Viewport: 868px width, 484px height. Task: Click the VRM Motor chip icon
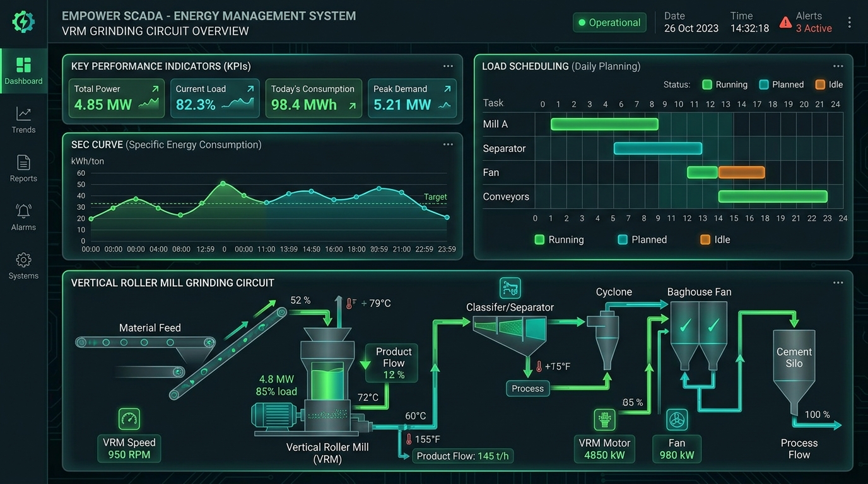(x=604, y=419)
